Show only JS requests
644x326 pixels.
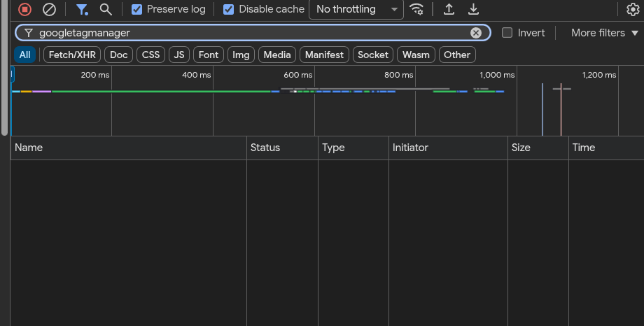click(x=179, y=55)
